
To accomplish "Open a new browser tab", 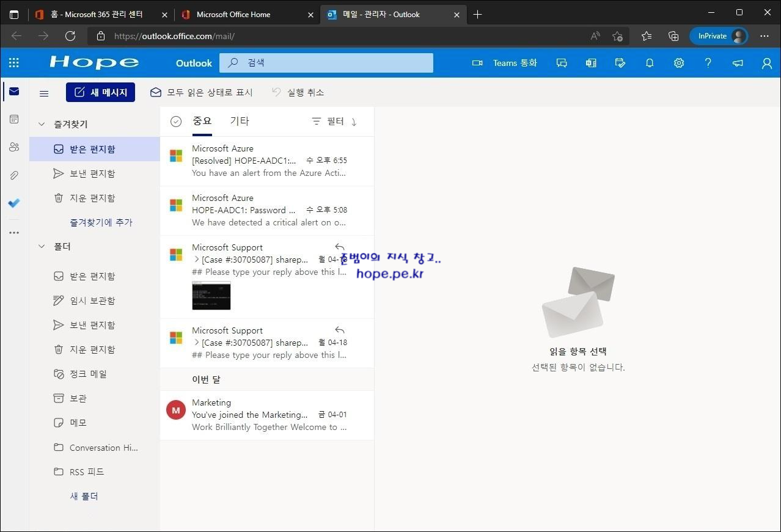I will tap(478, 14).
